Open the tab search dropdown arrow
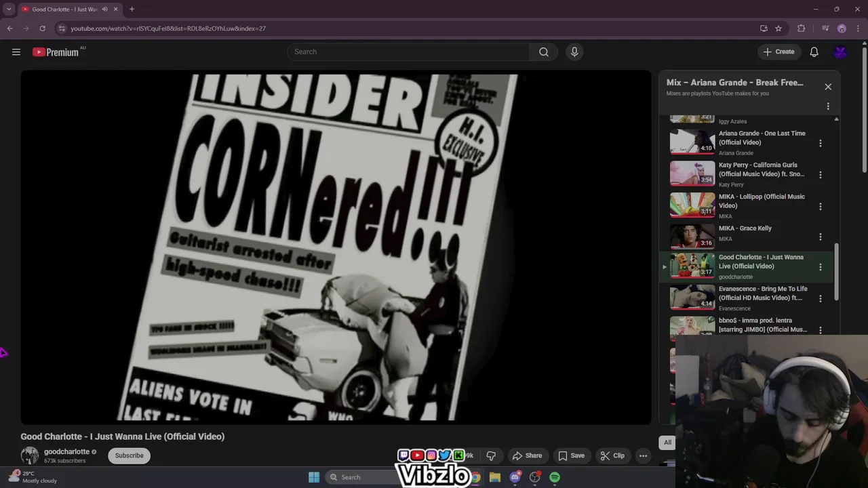Image resolution: width=868 pixels, height=488 pixels. (9, 9)
